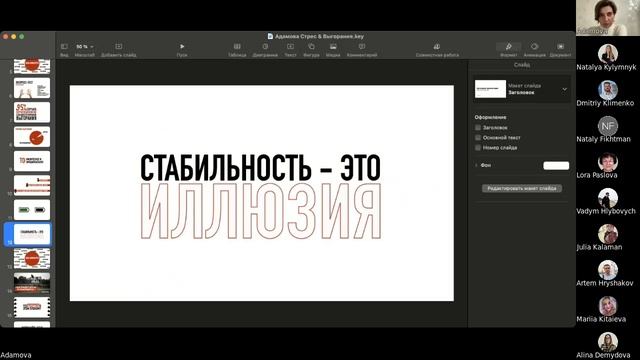Image resolution: width=640 pixels, height=360 pixels.
Task: Open the white background color swatch
Action: click(x=556, y=165)
